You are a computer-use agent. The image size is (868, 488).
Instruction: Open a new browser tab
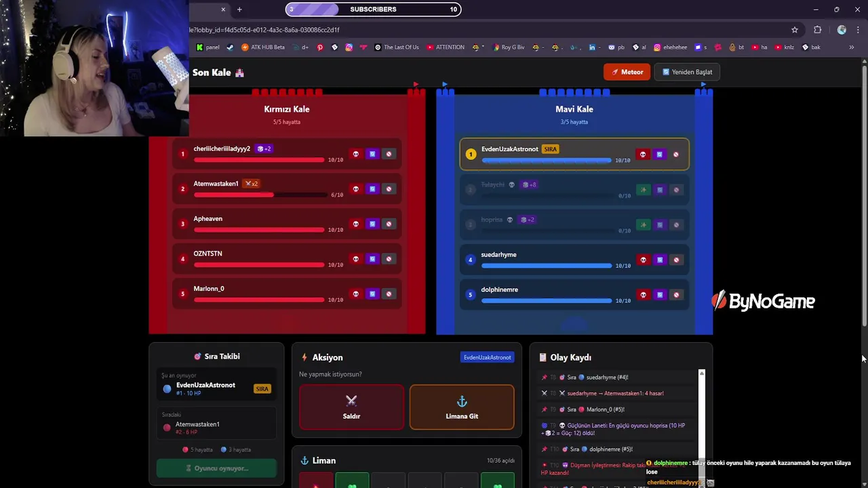239,9
